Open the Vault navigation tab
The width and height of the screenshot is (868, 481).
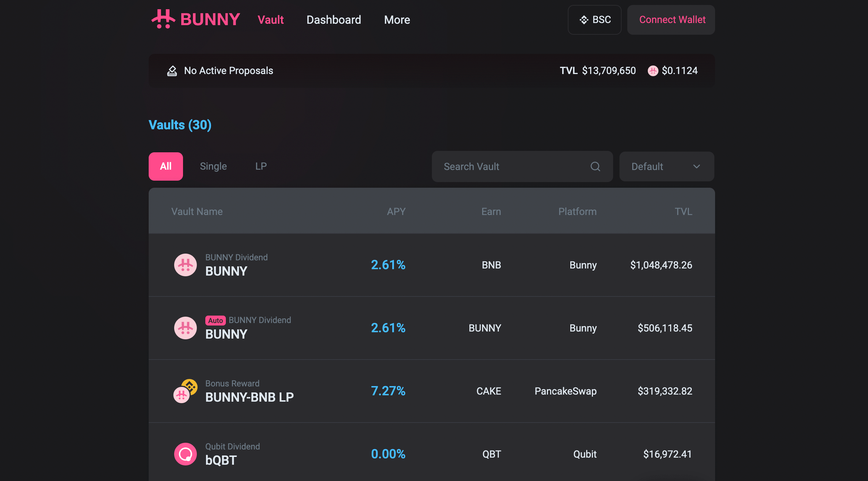[x=270, y=20]
